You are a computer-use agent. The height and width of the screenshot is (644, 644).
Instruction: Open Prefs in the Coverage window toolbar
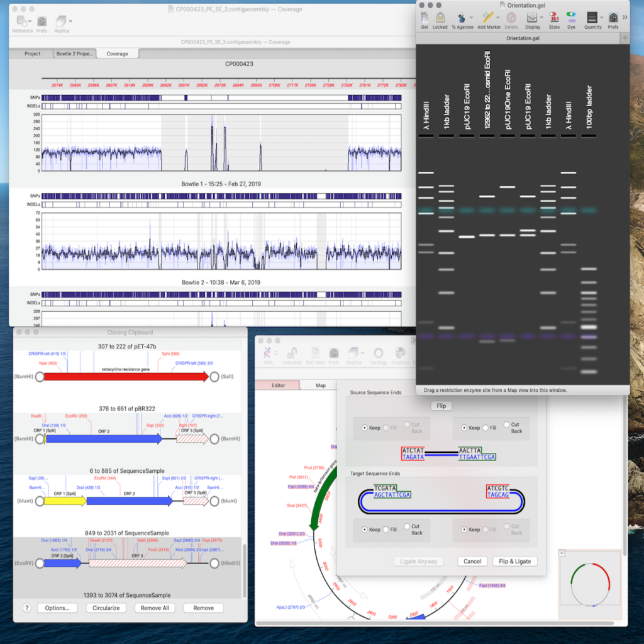pos(42,21)
